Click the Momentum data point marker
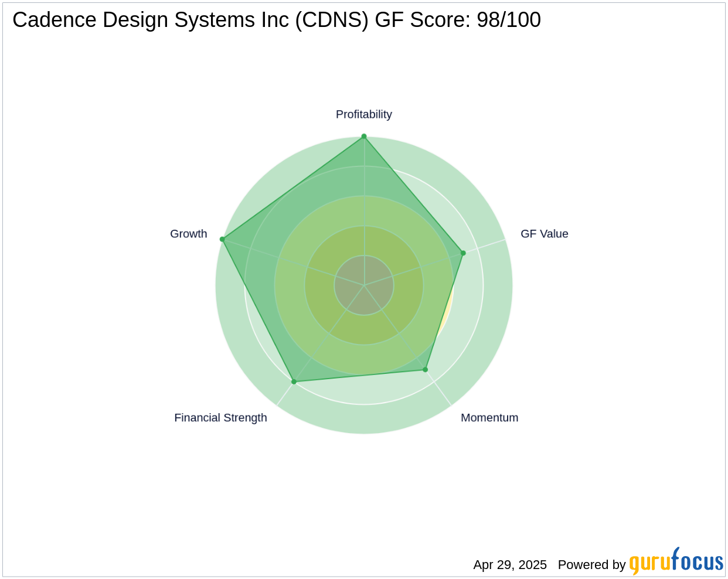Screen dimensions: 728x579 coord(426,370)
